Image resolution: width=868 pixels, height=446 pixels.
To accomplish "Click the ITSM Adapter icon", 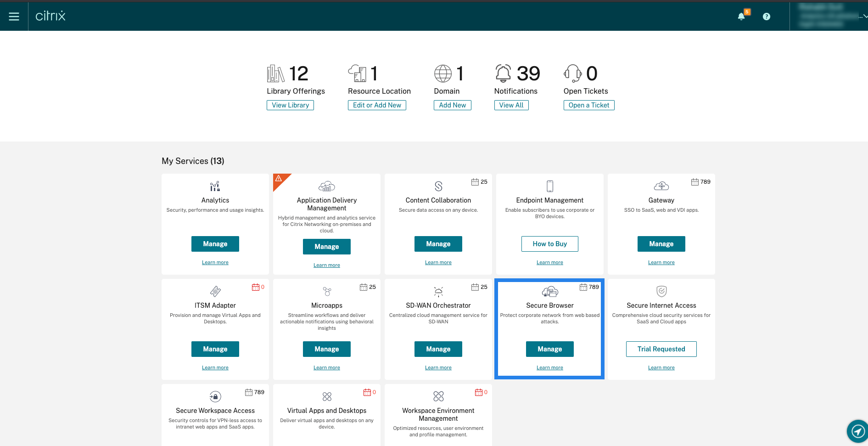I will tap(215, 291).
